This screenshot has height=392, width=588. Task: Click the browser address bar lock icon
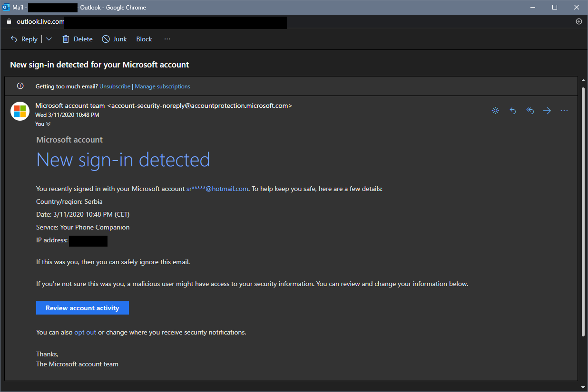pos(9,21)
